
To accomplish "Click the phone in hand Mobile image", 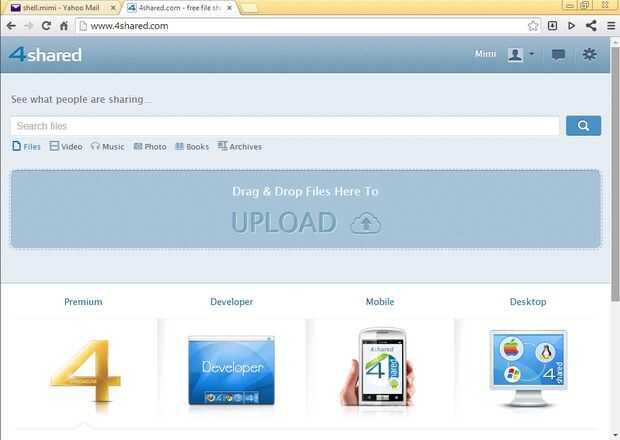I will click(378, 367).
